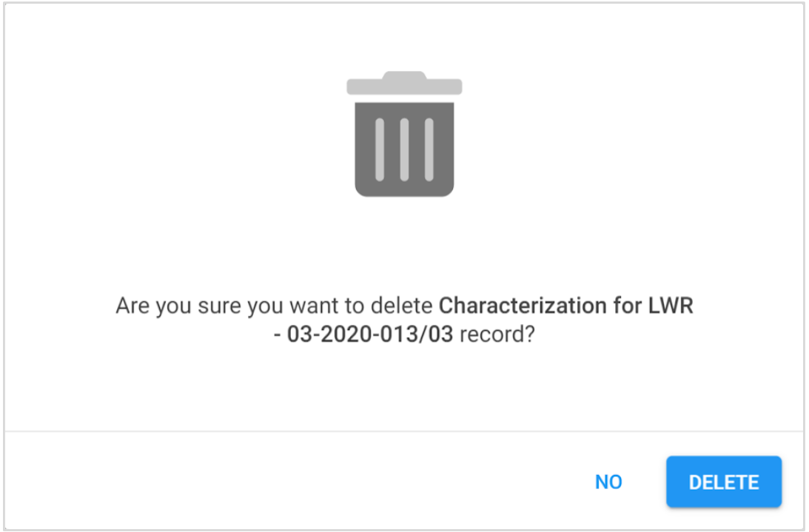The height and width of the screenshot is (532, 809).
Task: Click the word 'record?' ending the prompt
Action: tap(497, 334)
